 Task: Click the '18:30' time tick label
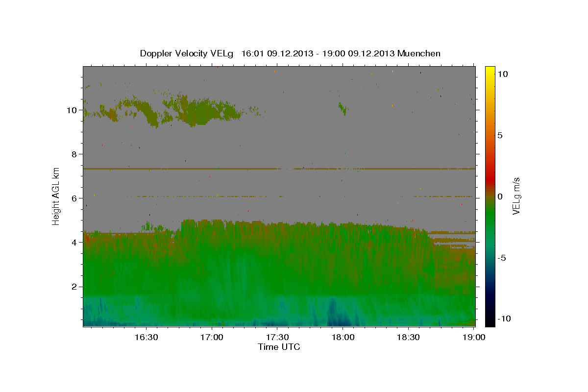(x=409, y=338)
